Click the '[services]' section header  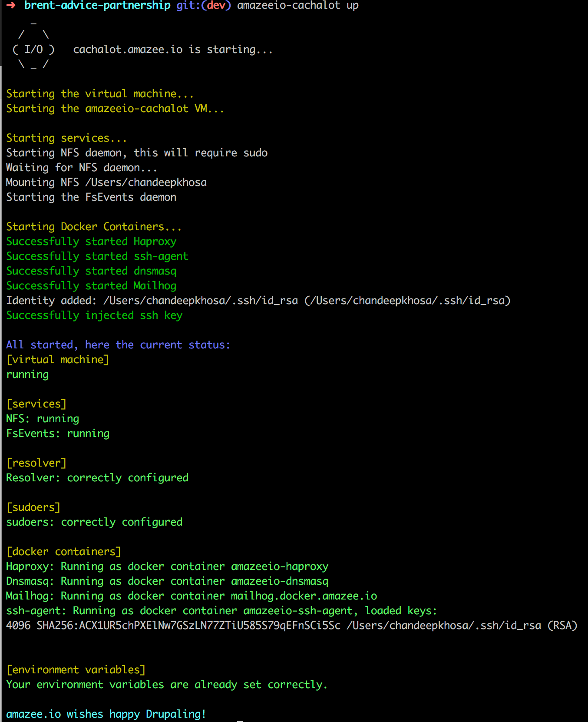36,404
